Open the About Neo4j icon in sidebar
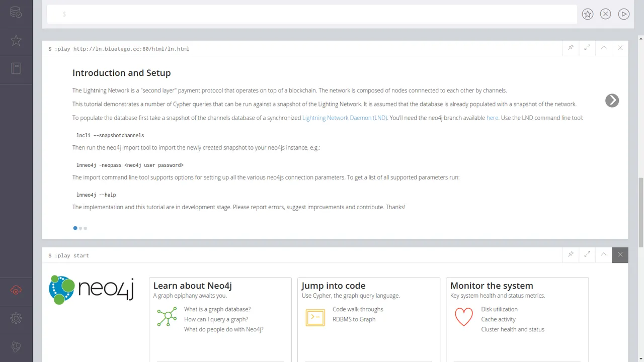Viewport: 644px width, 362px height. [16, 346]
